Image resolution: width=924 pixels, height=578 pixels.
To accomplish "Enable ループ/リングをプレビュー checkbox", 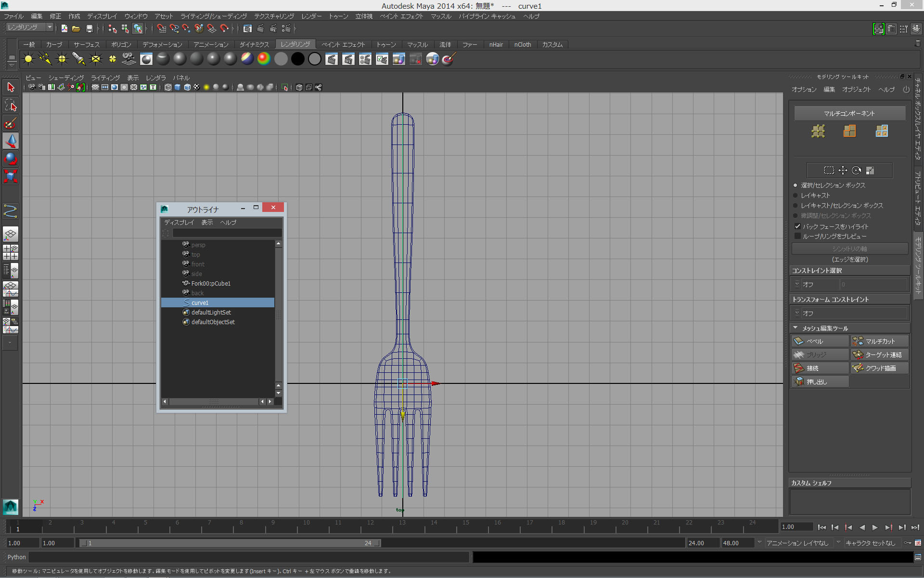I will click(x=797, y=236).
